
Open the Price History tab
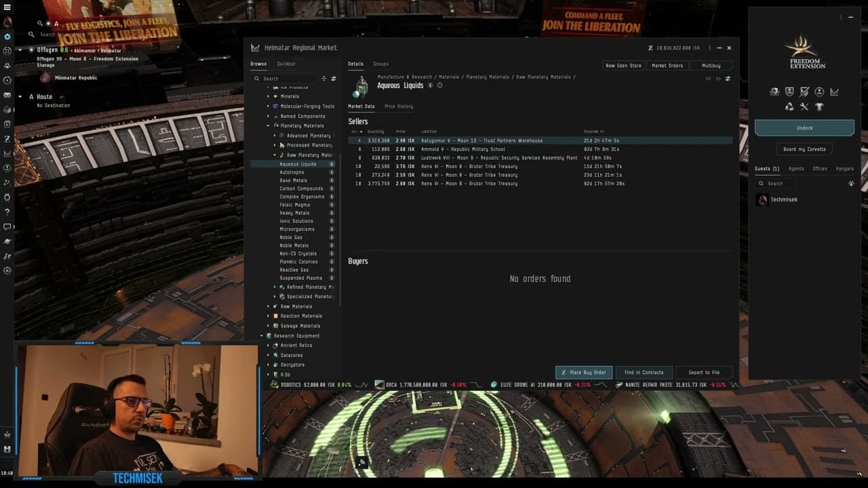(399, 106)
